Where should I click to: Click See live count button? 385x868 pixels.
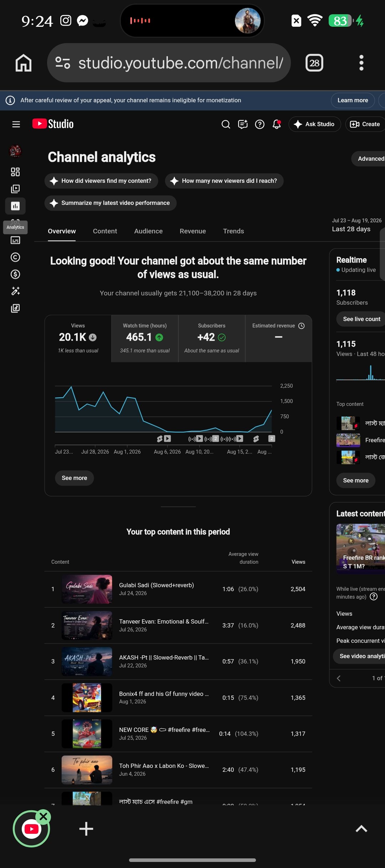point(361,319)
